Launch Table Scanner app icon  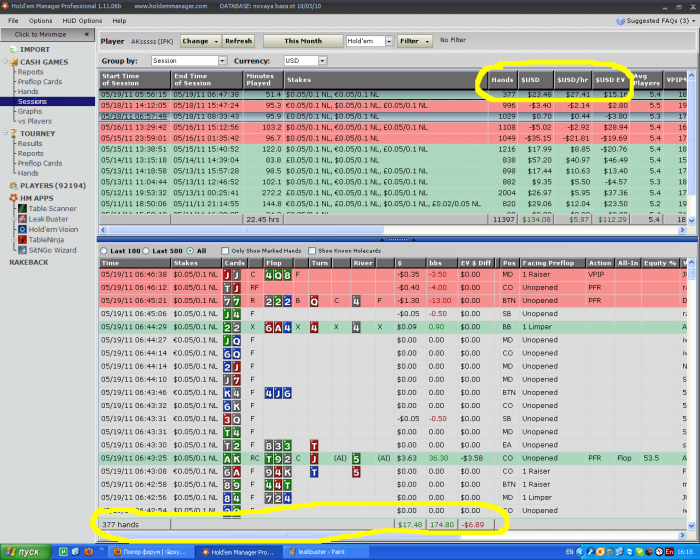[x=22, y=209]
